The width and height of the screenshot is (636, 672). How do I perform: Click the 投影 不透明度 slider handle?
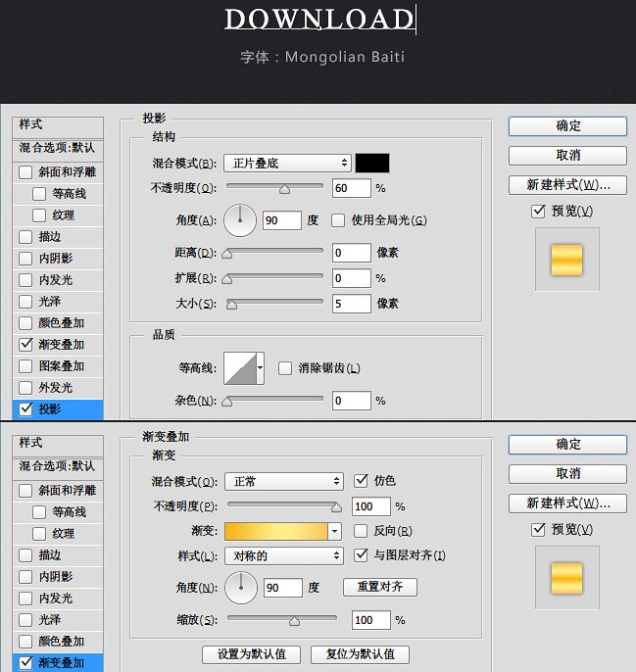pos(284,190)
